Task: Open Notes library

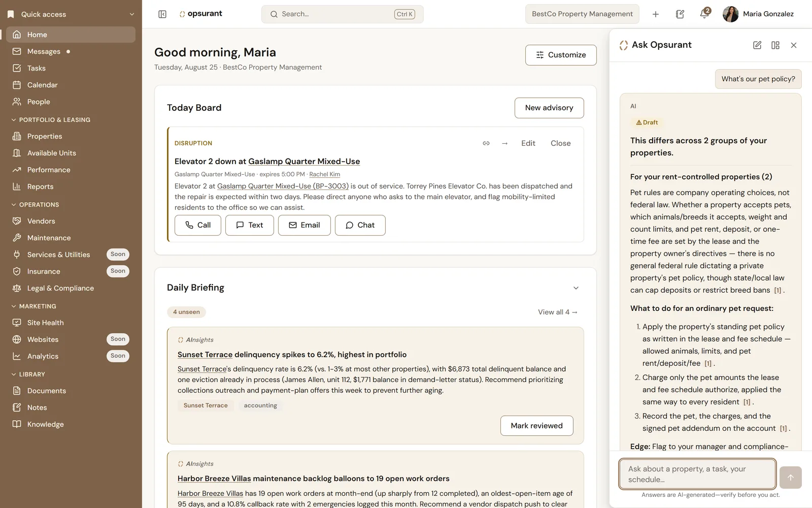Action: pyautogui.click(x=71, y=407)
